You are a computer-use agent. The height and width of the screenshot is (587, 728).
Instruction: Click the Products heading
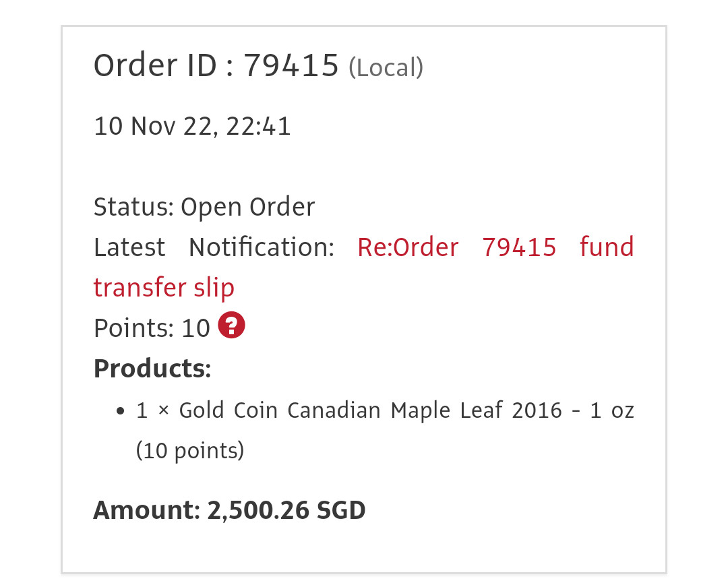point(152,369)
